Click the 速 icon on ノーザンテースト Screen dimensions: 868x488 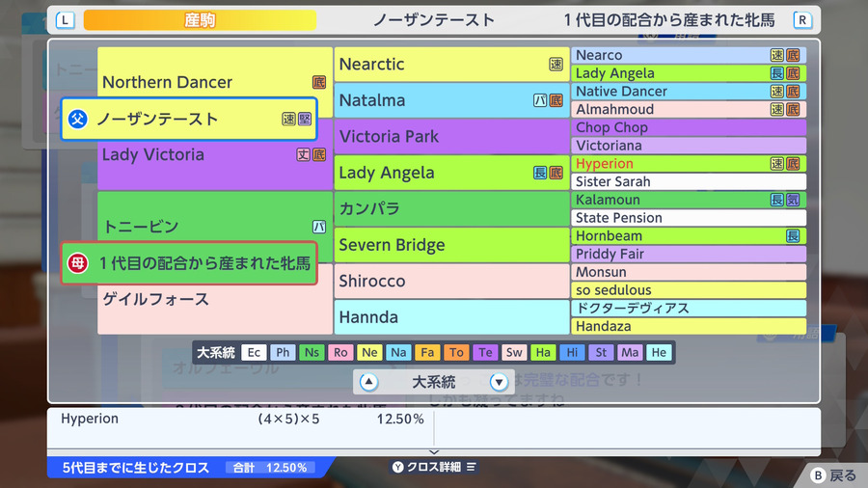coord(288,119)
